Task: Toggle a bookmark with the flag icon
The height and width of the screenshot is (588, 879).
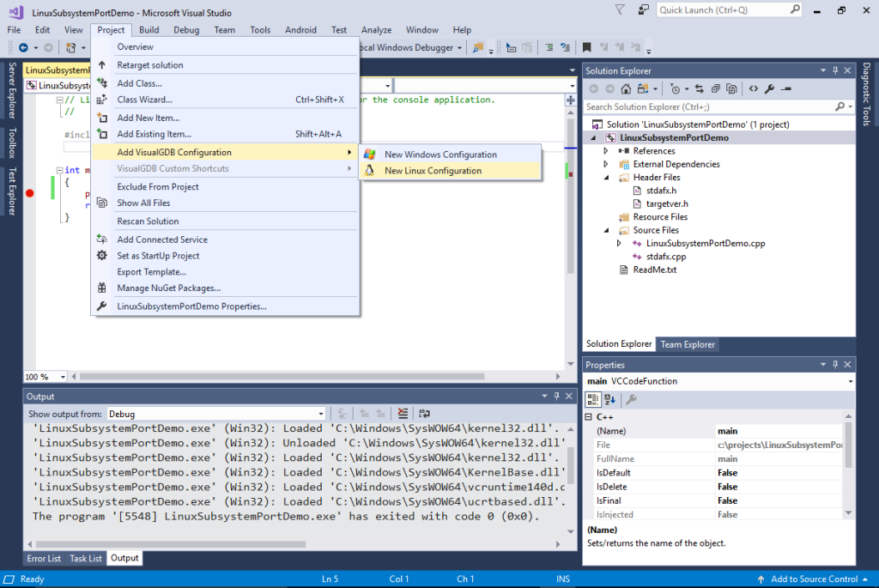Action: point(587,47)
